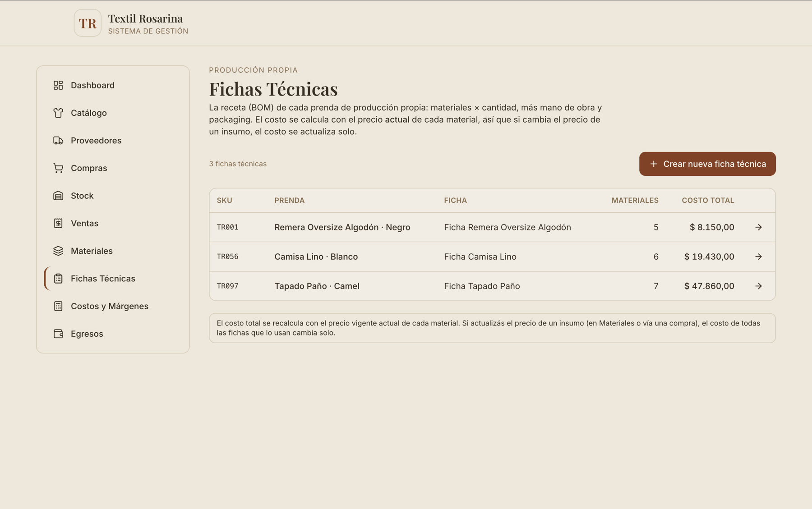Click Ficha Tapado Paño cell
This screenshot has height=509, width=812.
482,286
